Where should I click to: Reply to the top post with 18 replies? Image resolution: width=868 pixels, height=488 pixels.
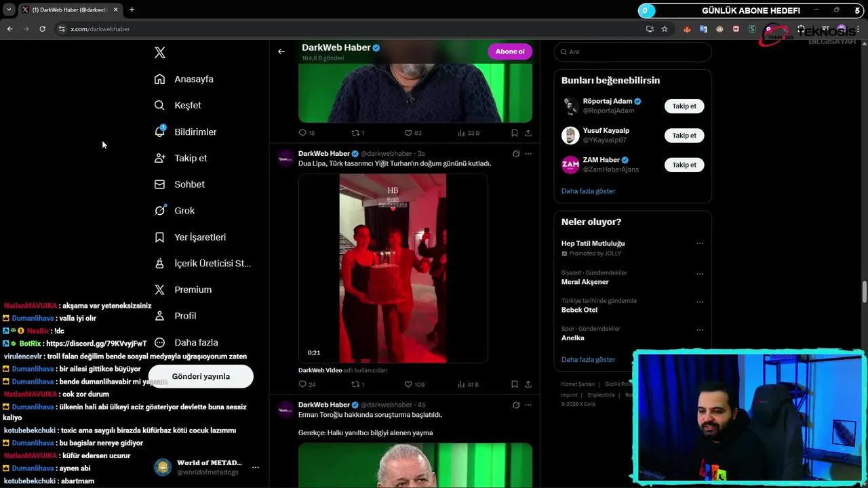click(x=307, y=133)
